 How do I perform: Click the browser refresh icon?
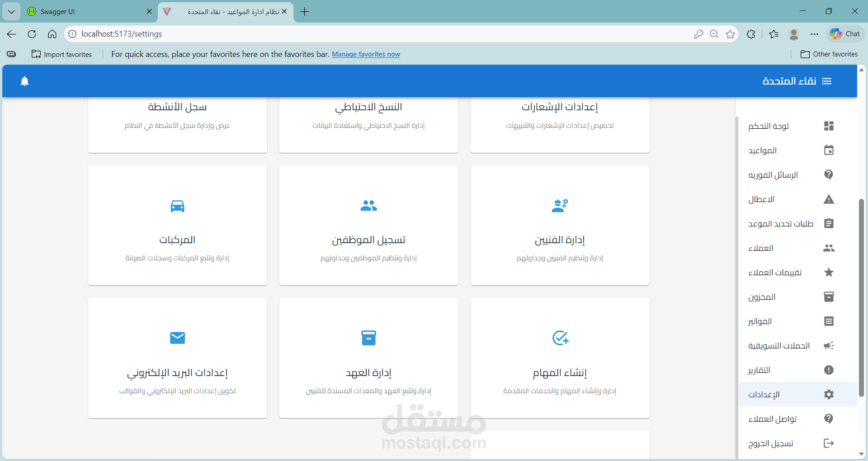pyautogui.click(x=32, y=34)
